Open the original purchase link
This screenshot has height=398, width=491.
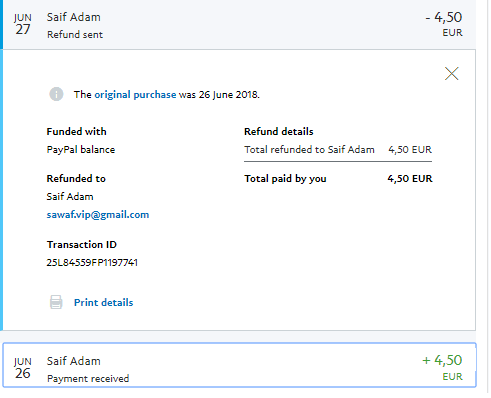pyautogui.click(x=135, y=95)
